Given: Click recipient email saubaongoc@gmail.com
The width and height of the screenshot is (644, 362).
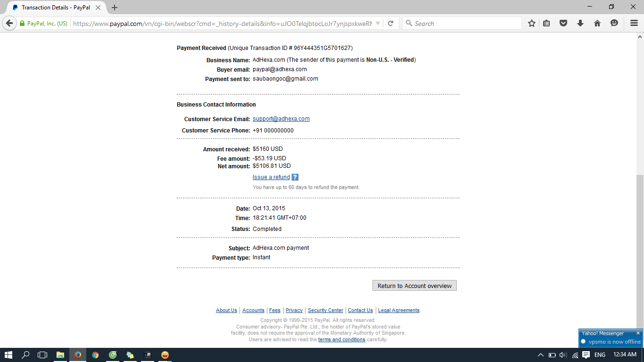Looking at the screenshot, I should 285,79.
